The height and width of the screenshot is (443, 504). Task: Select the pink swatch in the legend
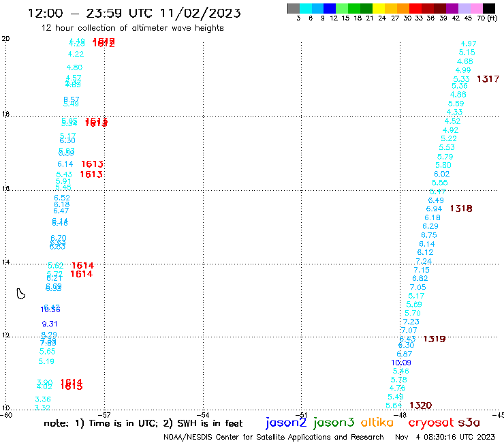click(x=476, y=8)
